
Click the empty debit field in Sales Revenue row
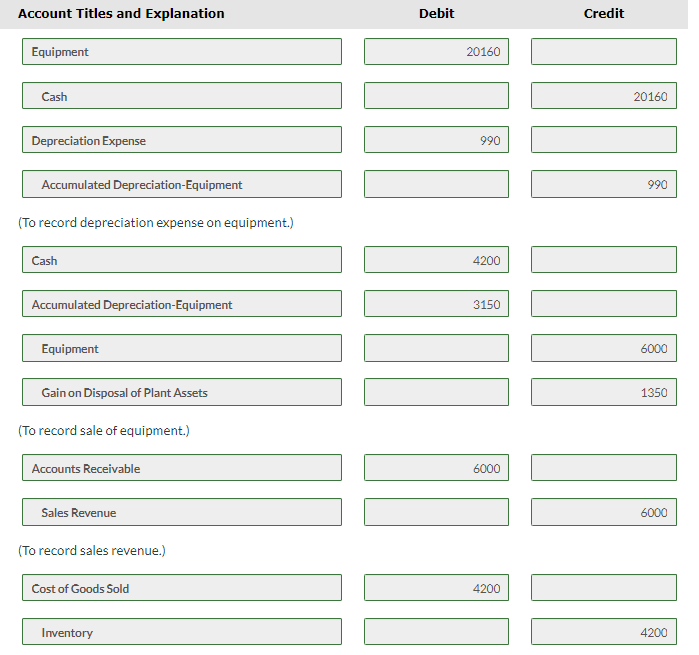point(436,512)
